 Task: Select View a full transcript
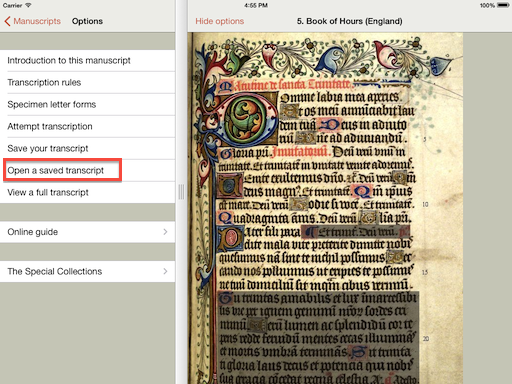click(87, 192)
